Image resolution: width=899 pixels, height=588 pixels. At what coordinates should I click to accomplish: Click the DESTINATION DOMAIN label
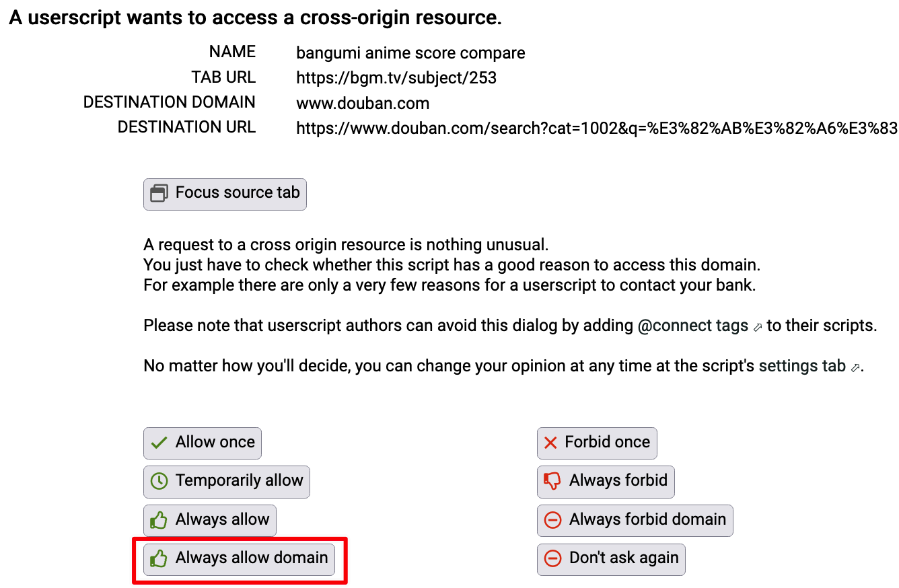click(169, 102)
